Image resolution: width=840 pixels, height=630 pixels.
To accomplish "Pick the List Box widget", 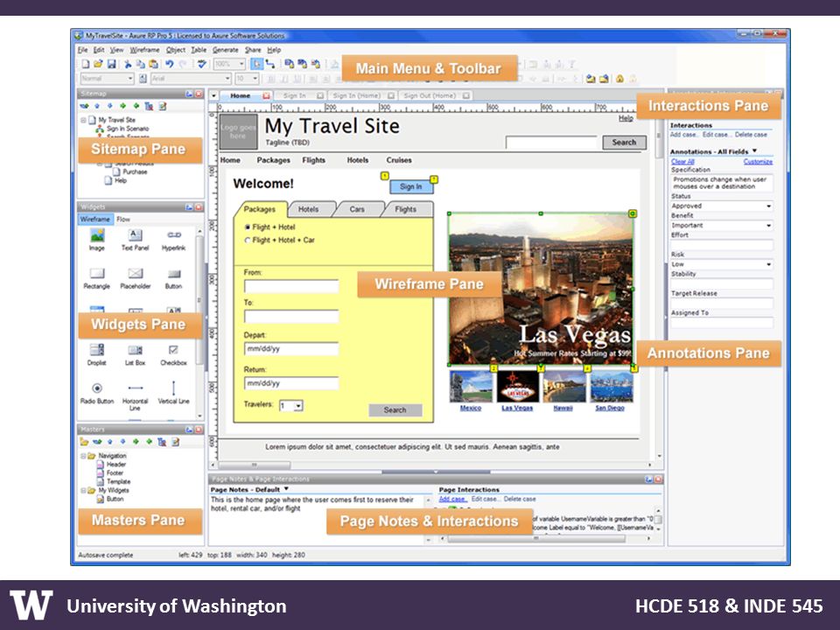I will (x=135, y=354).
